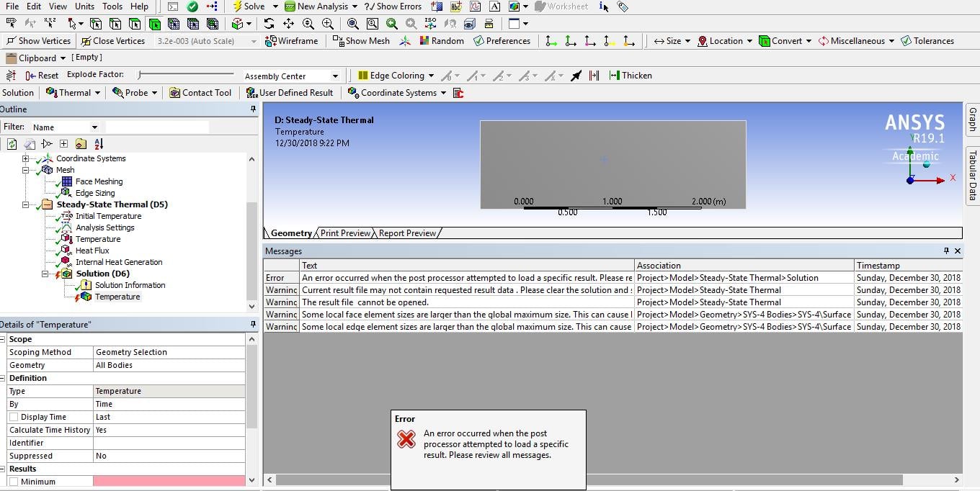Enable the Minimum results checkbox
This screenshot has width=980, height=491.
(14, 482)
